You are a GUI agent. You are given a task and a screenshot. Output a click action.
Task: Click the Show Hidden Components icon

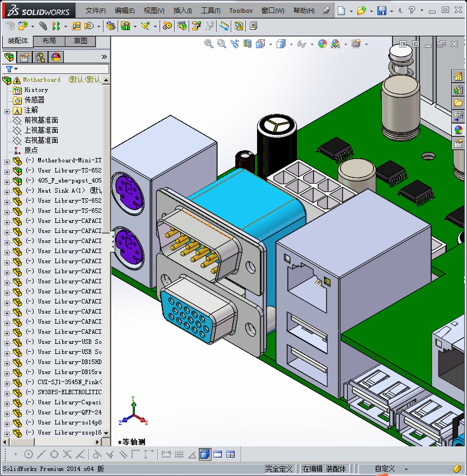[110, 26]
